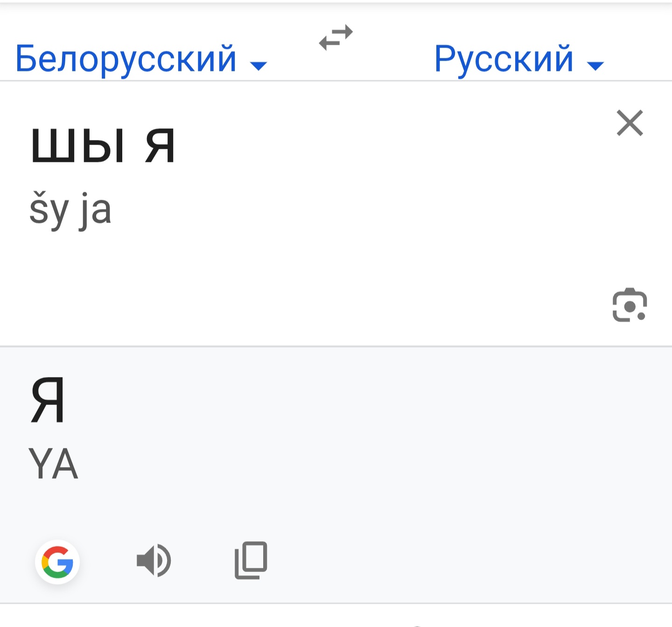672x627 pixels.
Task: Expand the source language chevron
Action: [x=259, y=65]
